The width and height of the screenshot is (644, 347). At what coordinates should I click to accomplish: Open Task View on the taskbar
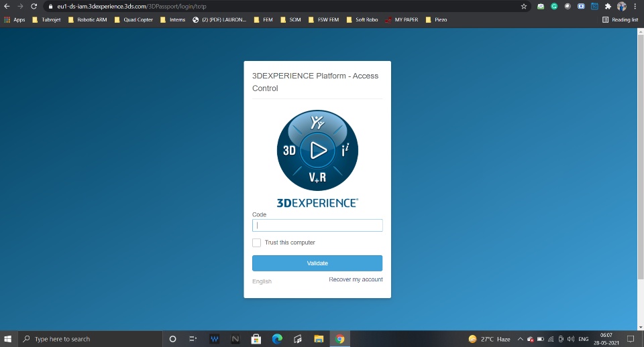coord(193,339)
